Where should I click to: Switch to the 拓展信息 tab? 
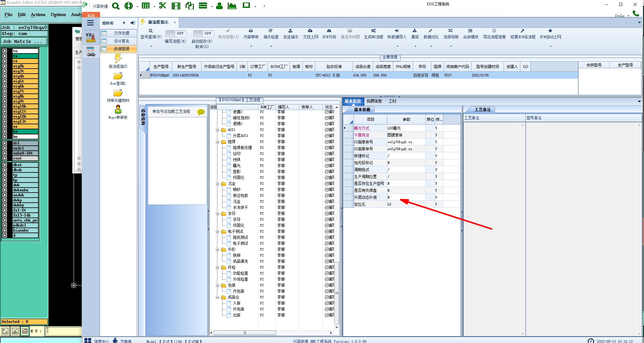pos(374,101)
